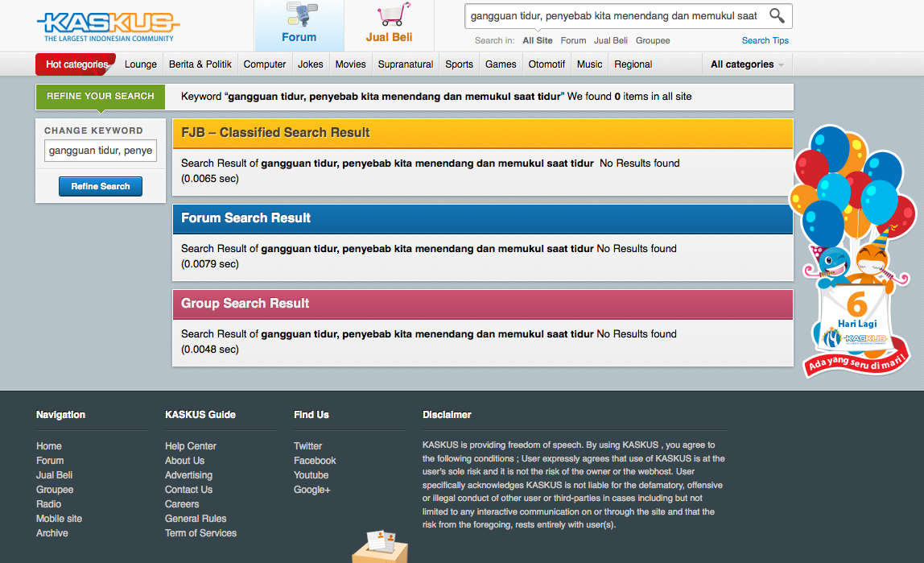Select All Site search scope
Image resolution: width=924 pixels, height=563 pixels.
click(538, 41)
